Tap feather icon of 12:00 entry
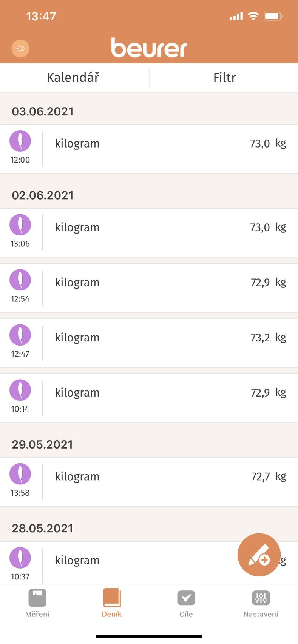 click(x=20, y=141)
